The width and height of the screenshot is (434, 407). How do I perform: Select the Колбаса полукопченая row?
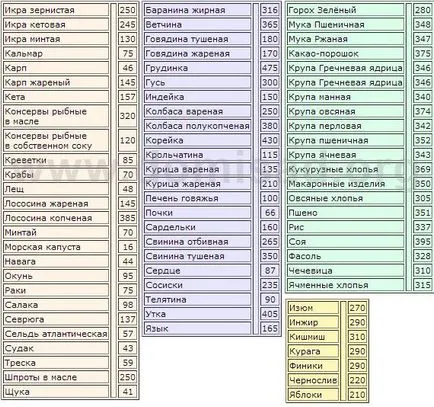click(197, 126)
